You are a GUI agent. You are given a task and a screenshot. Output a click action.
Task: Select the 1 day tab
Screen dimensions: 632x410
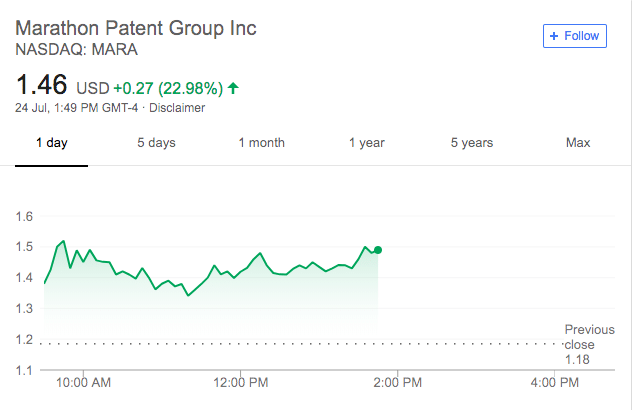[51, 143]
